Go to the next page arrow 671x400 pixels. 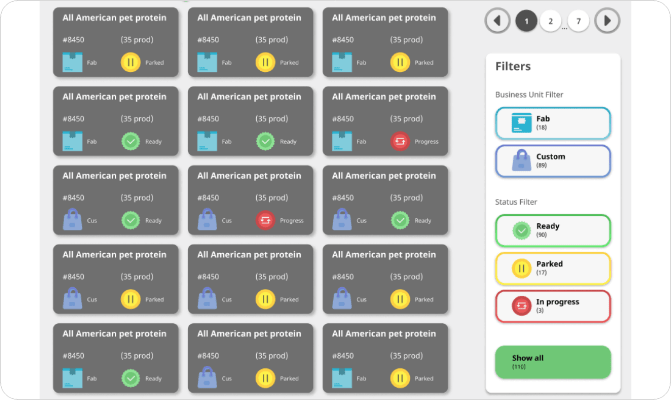point(607,20)
